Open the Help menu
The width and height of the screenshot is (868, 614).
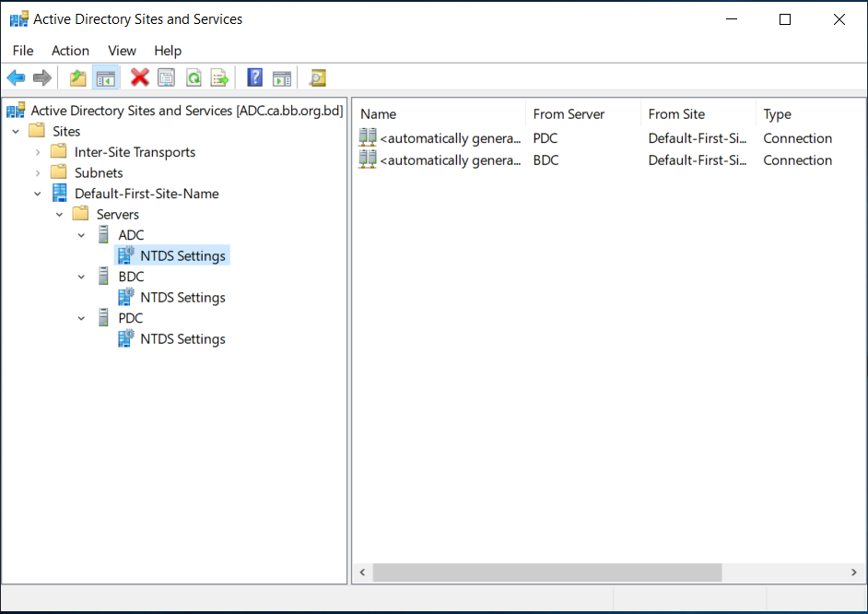(168, 51)
